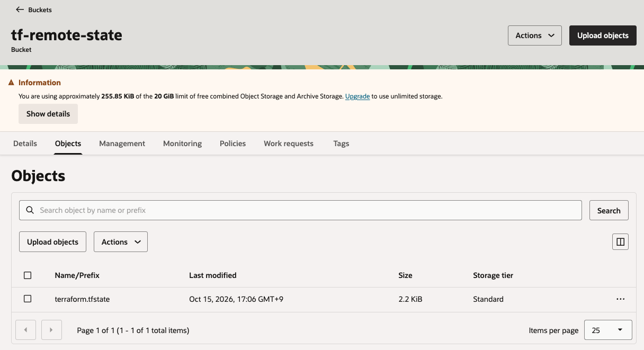Open row actions menu for terraform.tfstate
Screen dimensions: 644x350
[x=621, y=299]
